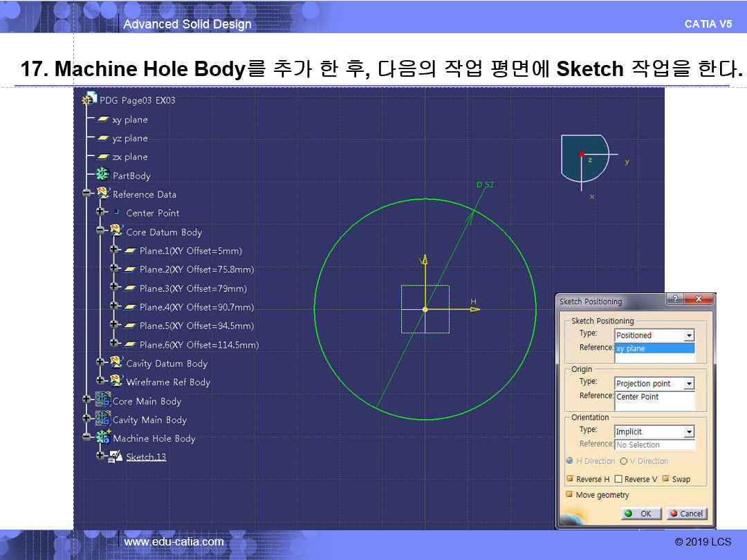Viewport: 747px width, 560px height.
Task: Toggle the Reverse H checkbox
Action: [x=571, y=479]
